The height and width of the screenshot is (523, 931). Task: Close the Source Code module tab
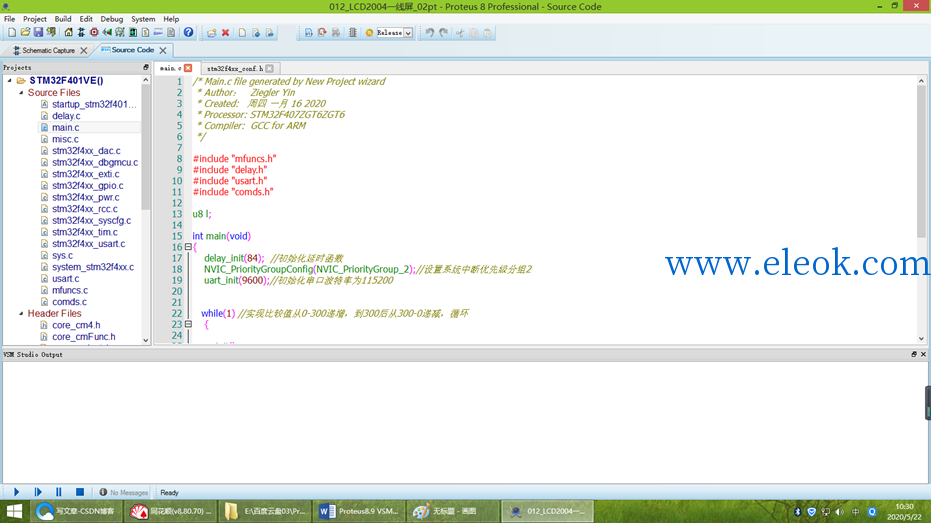163,50
